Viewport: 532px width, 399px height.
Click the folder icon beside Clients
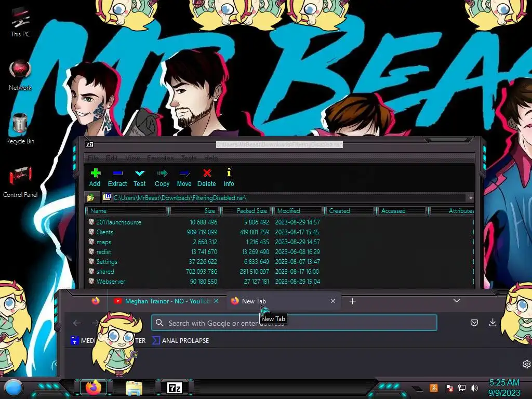point(91,232)
